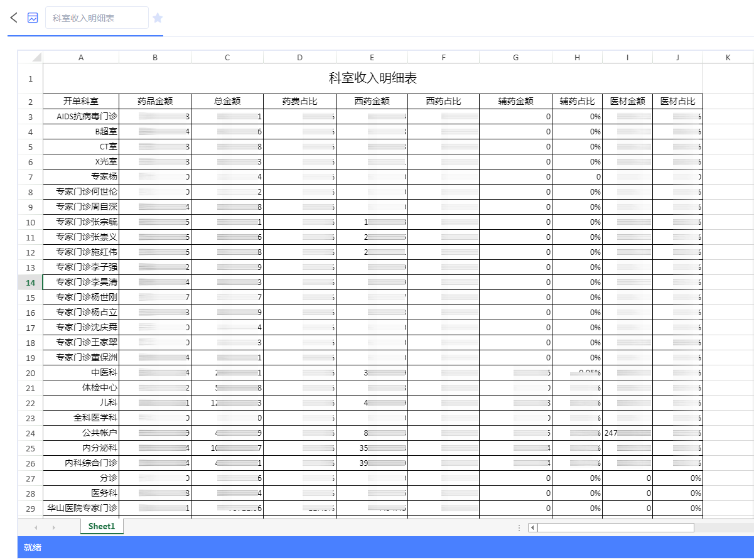The width and height of the screenshot is (754, 560).
Task: Click the 科室收入明细表 name field
Action: click(x=97, y=18)
